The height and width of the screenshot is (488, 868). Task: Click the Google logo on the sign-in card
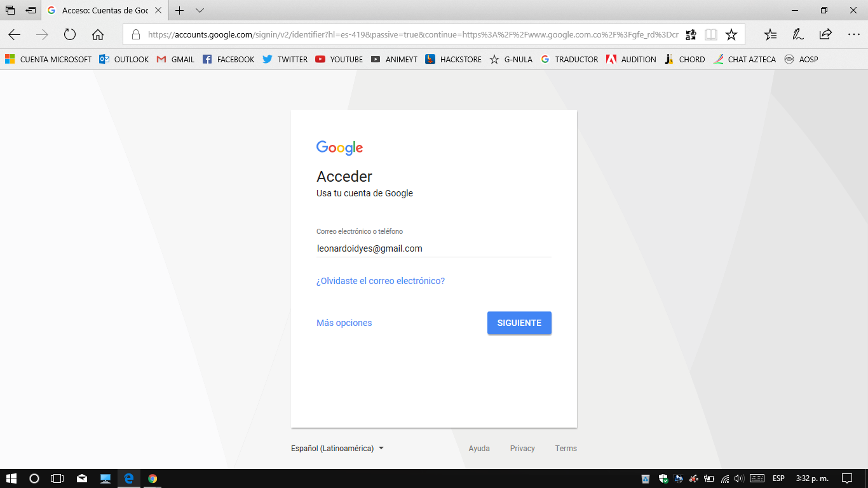click(340, 148)
